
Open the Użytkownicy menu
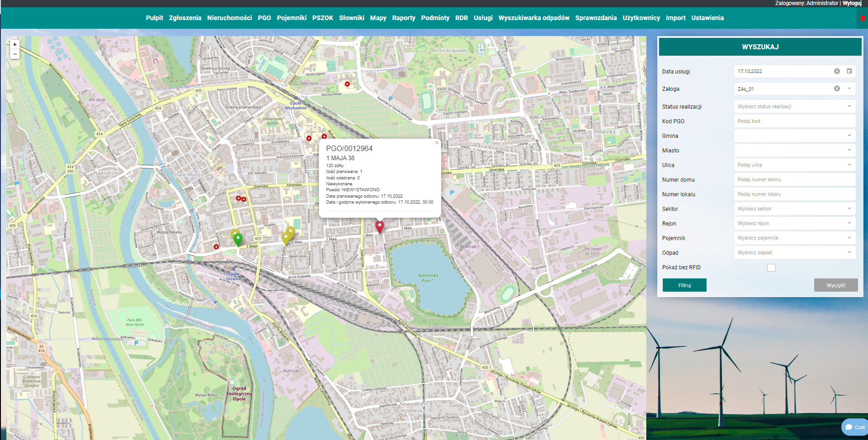641,18
